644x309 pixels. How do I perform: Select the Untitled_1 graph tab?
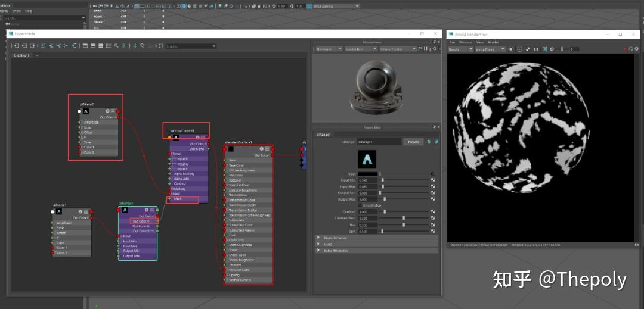tap(22, 55)
